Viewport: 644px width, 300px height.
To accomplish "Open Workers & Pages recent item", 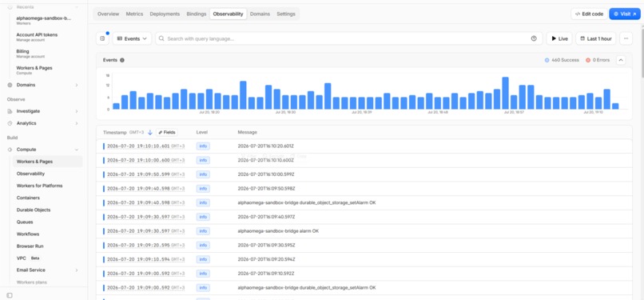I will tap(34, 70).
